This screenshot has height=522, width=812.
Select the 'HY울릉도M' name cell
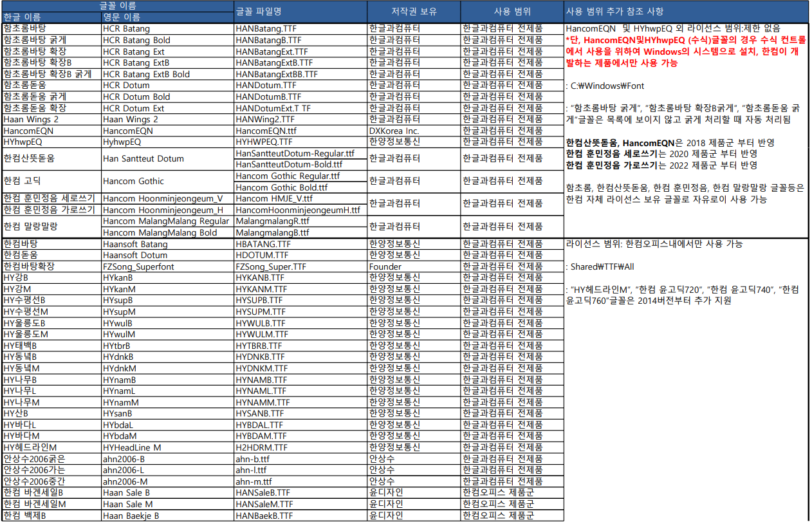(51, 334)
